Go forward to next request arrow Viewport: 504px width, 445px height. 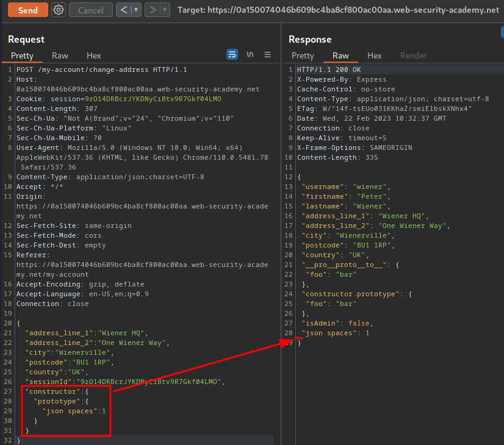(x=153, y=10)
